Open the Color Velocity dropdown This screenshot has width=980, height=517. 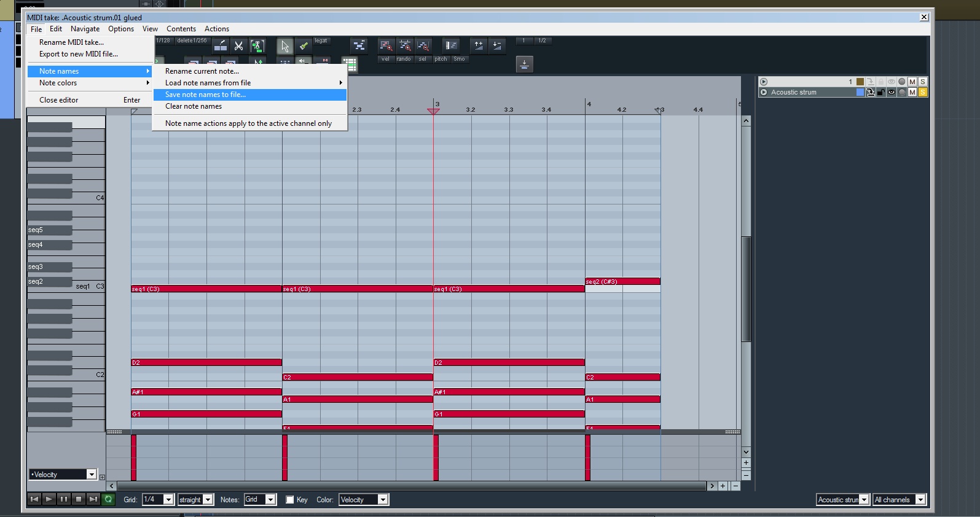[x=363, y=500]
